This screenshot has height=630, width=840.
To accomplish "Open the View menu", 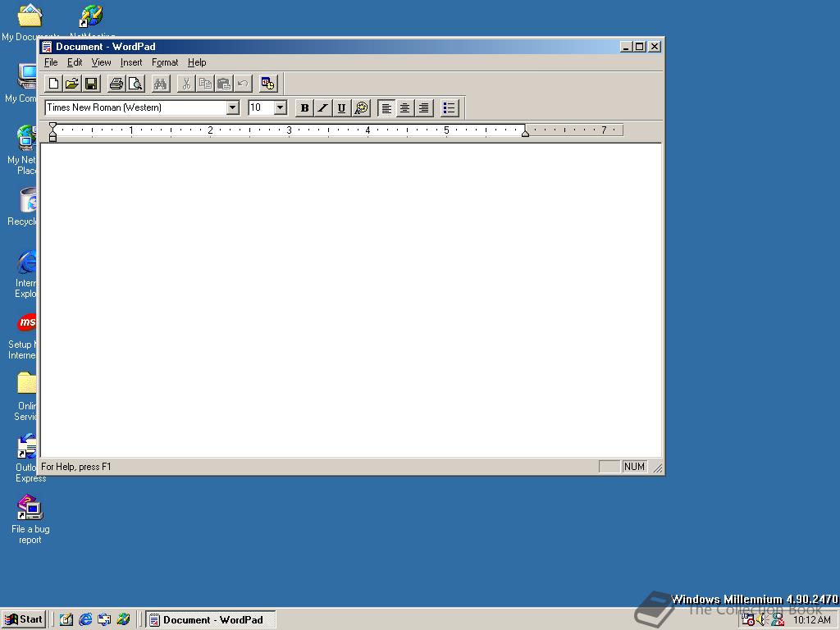I will pos(101,62).
